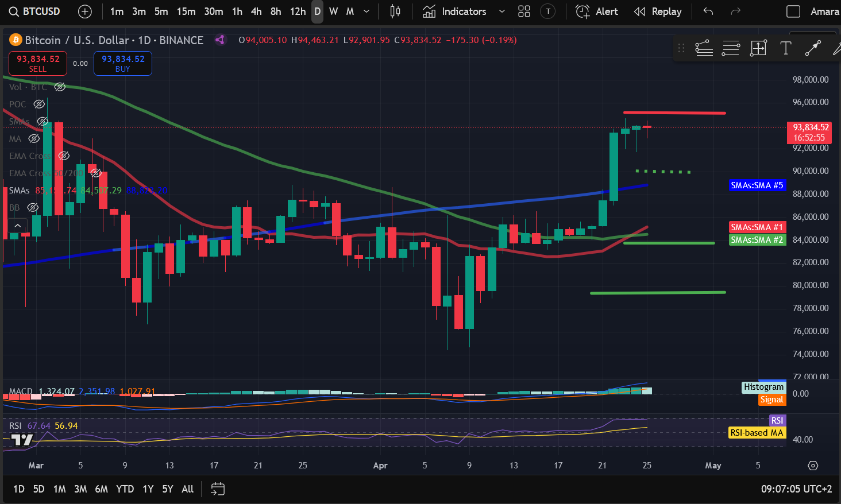Open layout setup square icon beside Amara
This screenshot has height=504, width=841.
click(793, 11)
